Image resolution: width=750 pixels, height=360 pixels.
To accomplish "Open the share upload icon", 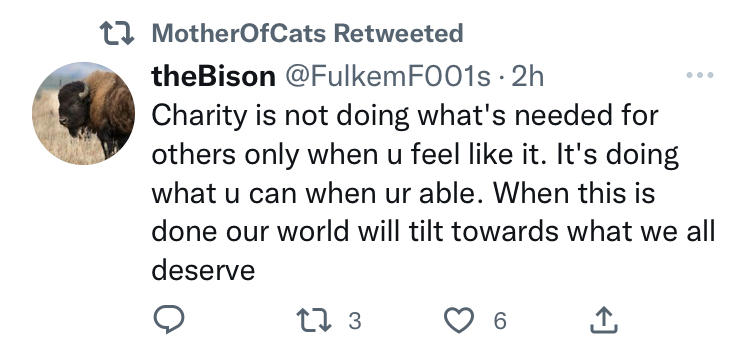I will [604, 319].
